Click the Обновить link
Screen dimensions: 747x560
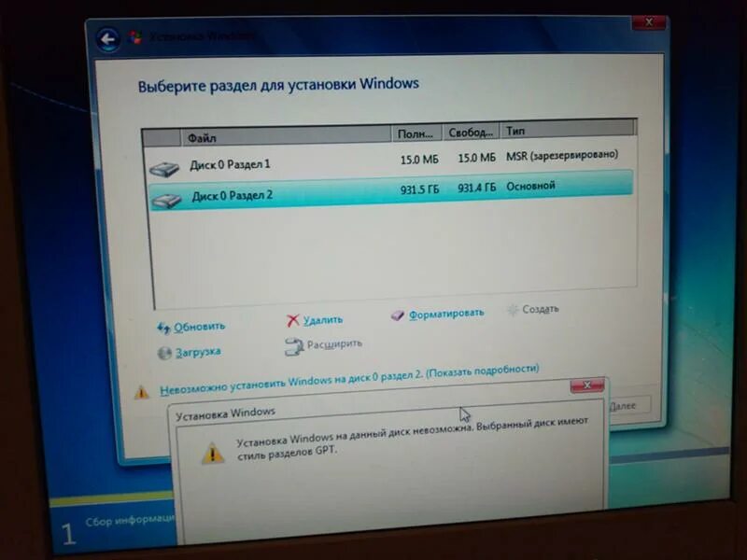[199, 327]
